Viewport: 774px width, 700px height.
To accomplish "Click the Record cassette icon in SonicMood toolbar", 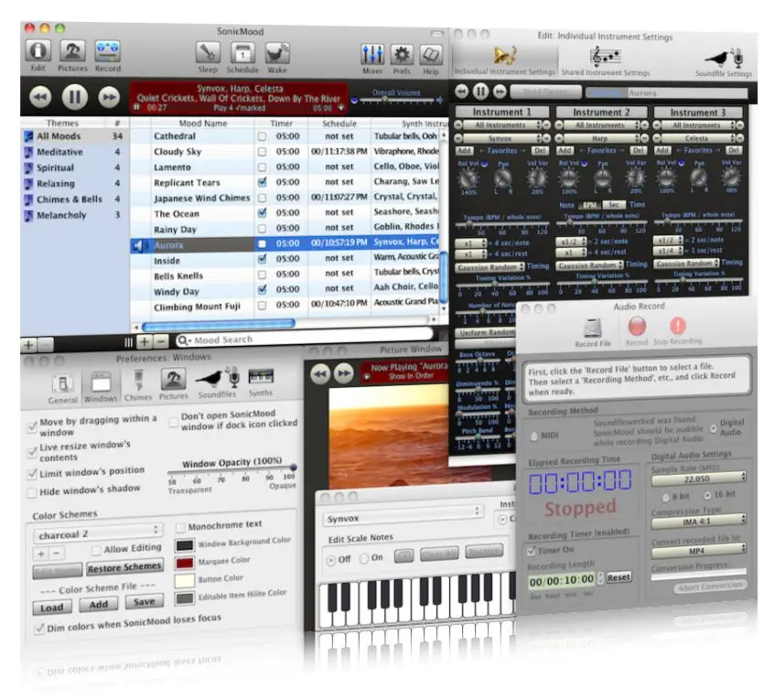I will click(107, 51).
